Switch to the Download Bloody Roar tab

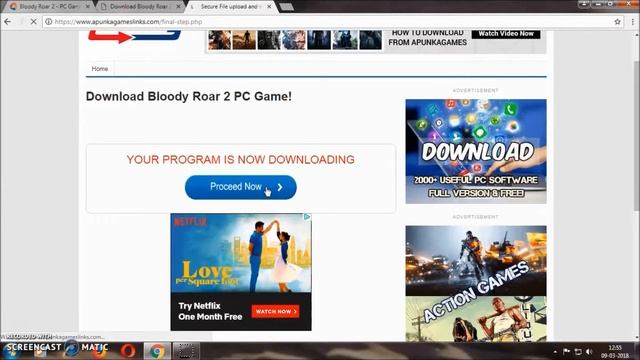(139, 7)
